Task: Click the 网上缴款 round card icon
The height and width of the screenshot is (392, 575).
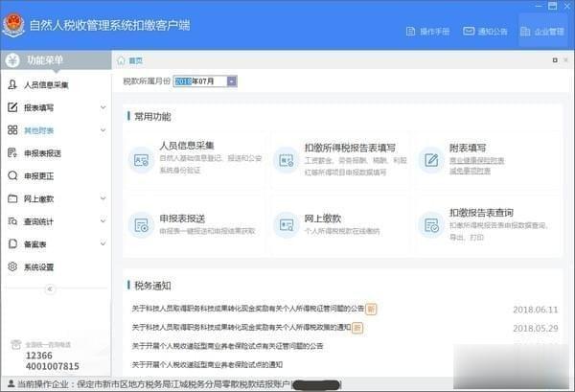Action: click(x=286, y=225)
